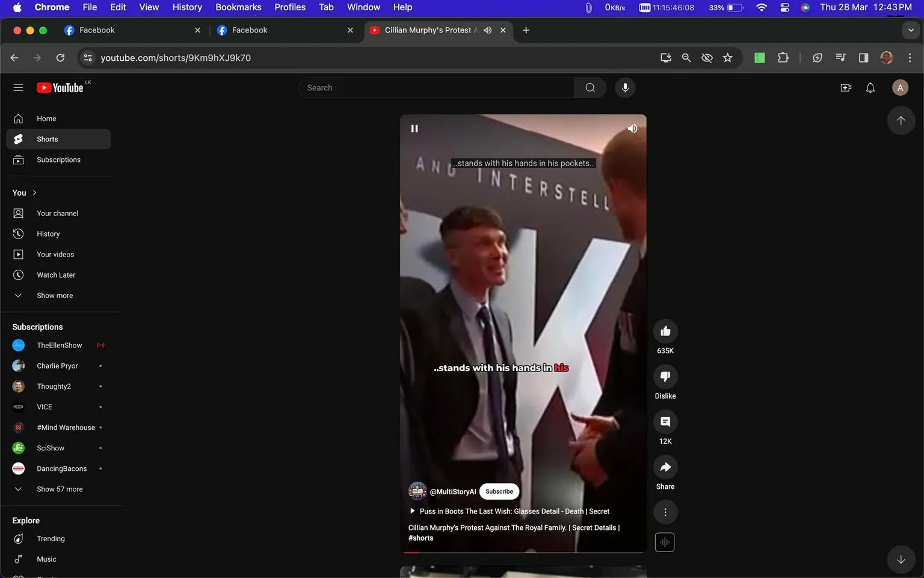
Task: Subscribe to MultiStoryAI channel
Action: 499,491
